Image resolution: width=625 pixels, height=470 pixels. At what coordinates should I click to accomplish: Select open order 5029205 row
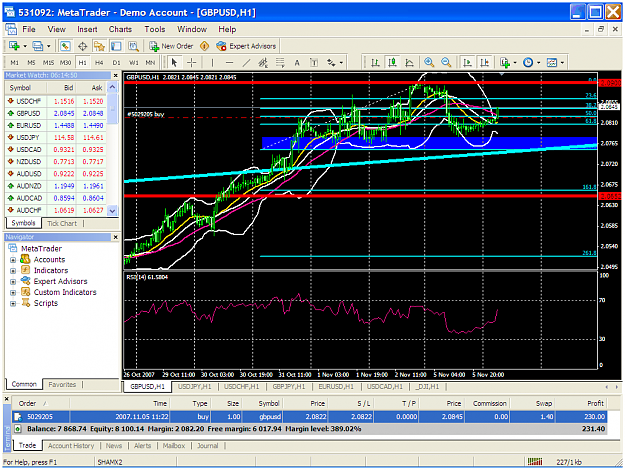point(309,417)
